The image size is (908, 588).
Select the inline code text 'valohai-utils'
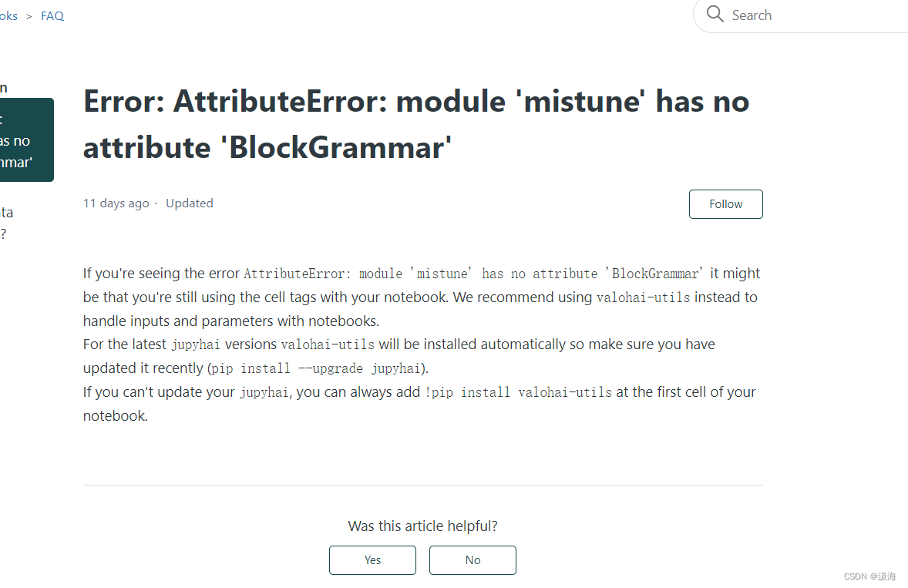(642, 297)
